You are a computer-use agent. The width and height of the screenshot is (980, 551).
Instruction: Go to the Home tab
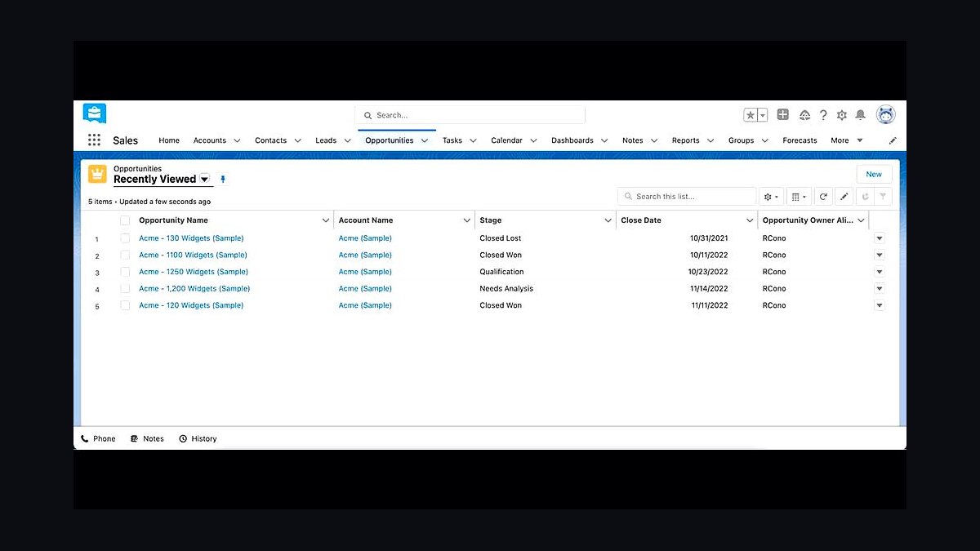pos(169,140)
